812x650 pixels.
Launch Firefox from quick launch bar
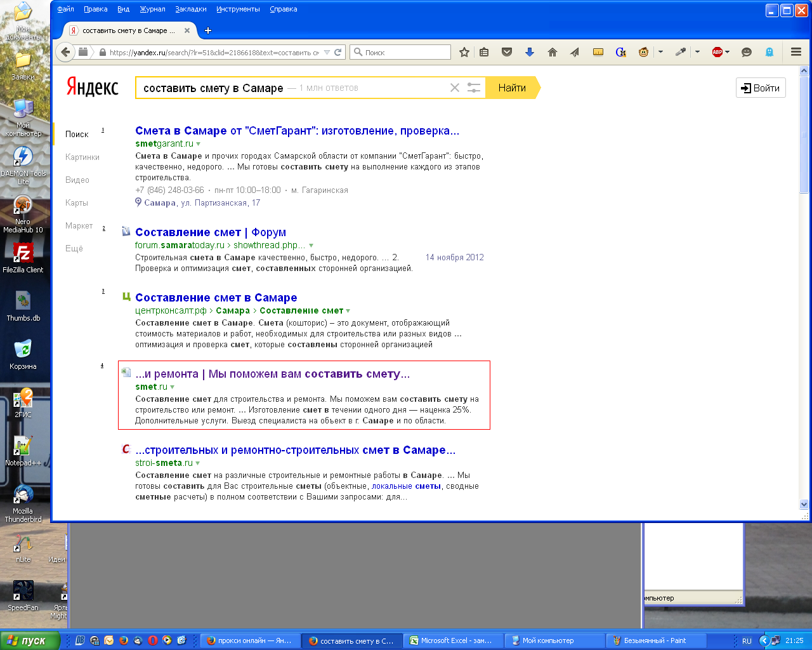point(124,640)
